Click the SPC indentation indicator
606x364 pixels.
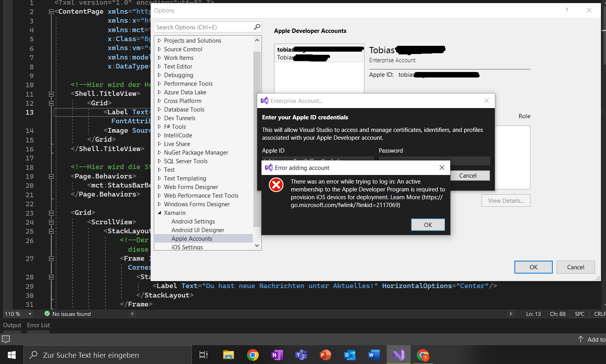(x=579, y=314)
